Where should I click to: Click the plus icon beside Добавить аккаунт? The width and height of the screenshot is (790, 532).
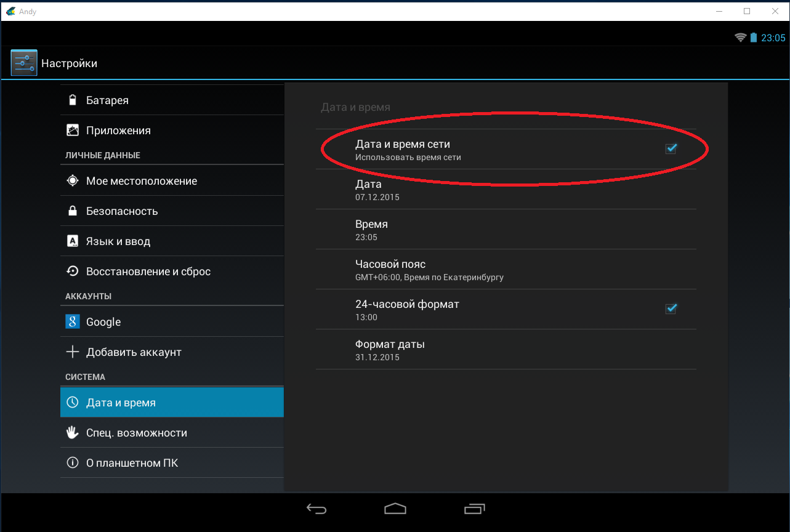coord(73,352)
